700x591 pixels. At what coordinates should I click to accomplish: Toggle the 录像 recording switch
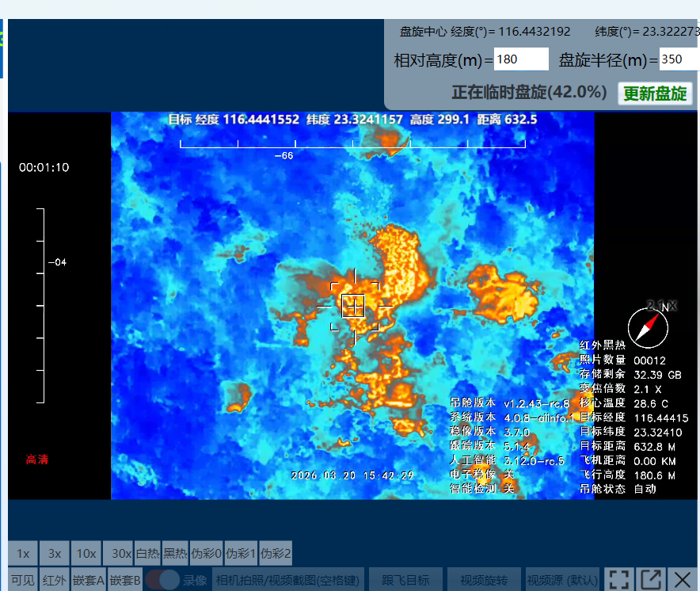click(162, 580)
